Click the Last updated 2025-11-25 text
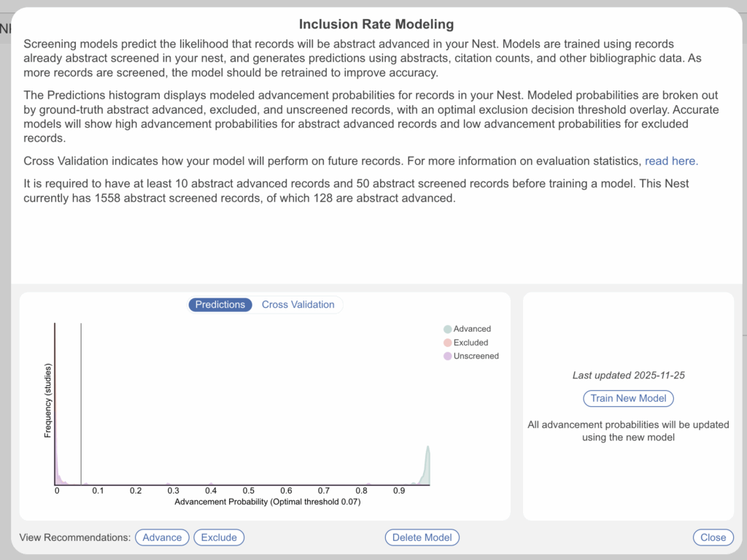747x560 pixels. [x=628, y=376]
